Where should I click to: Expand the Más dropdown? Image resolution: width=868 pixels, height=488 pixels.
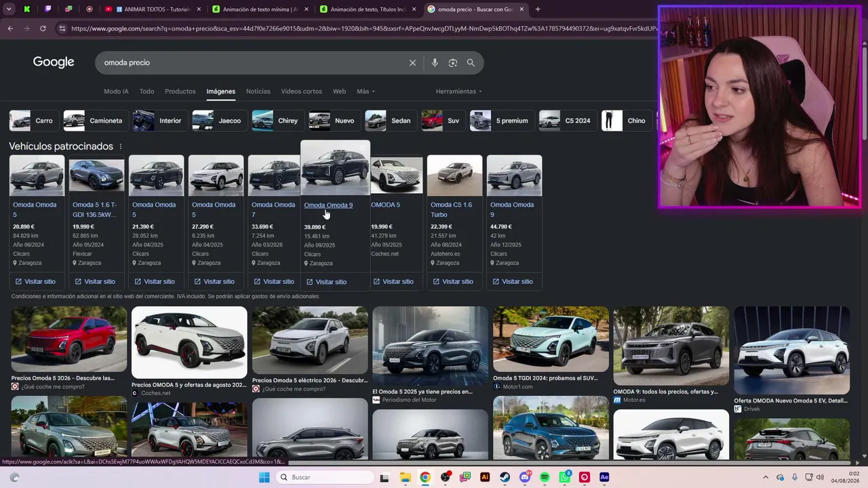click(x=366, y=91)
